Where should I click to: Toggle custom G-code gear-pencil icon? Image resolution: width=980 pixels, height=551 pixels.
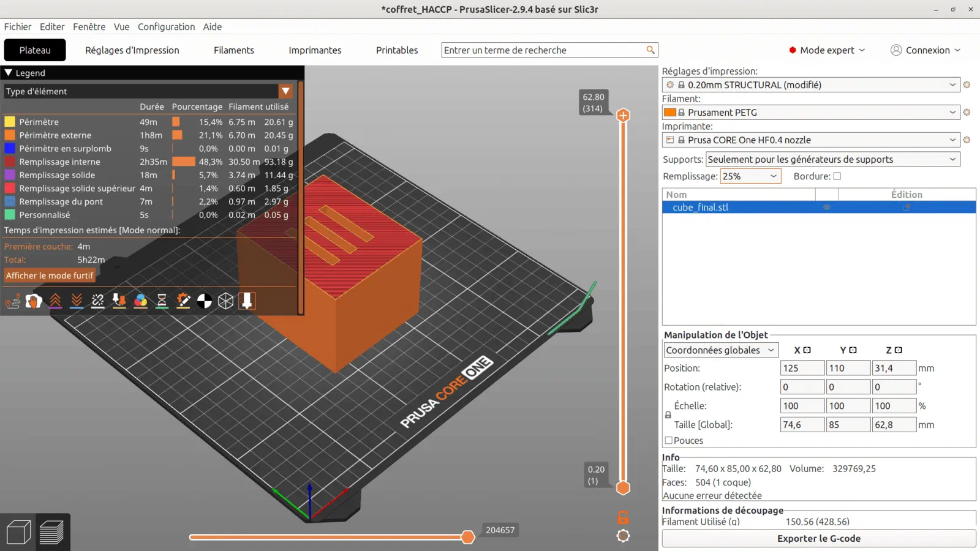pos(183,301)
